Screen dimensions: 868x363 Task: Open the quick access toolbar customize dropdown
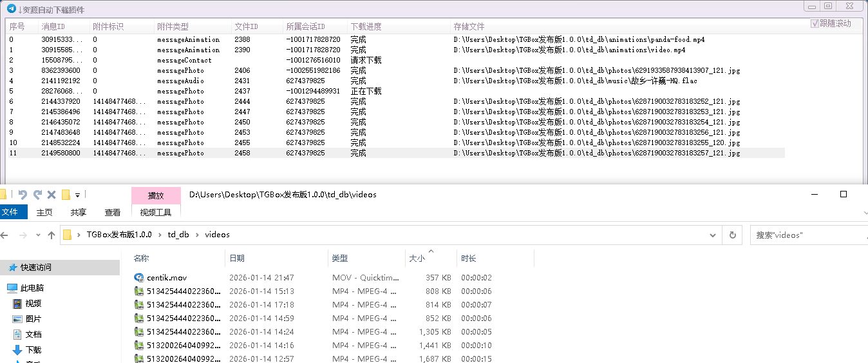click(x=77, y=195)
